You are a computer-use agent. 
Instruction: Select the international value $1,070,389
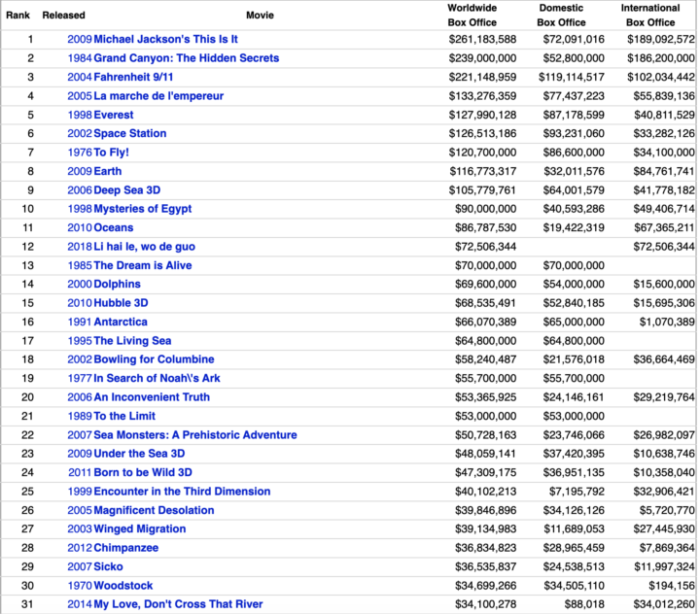667,322
